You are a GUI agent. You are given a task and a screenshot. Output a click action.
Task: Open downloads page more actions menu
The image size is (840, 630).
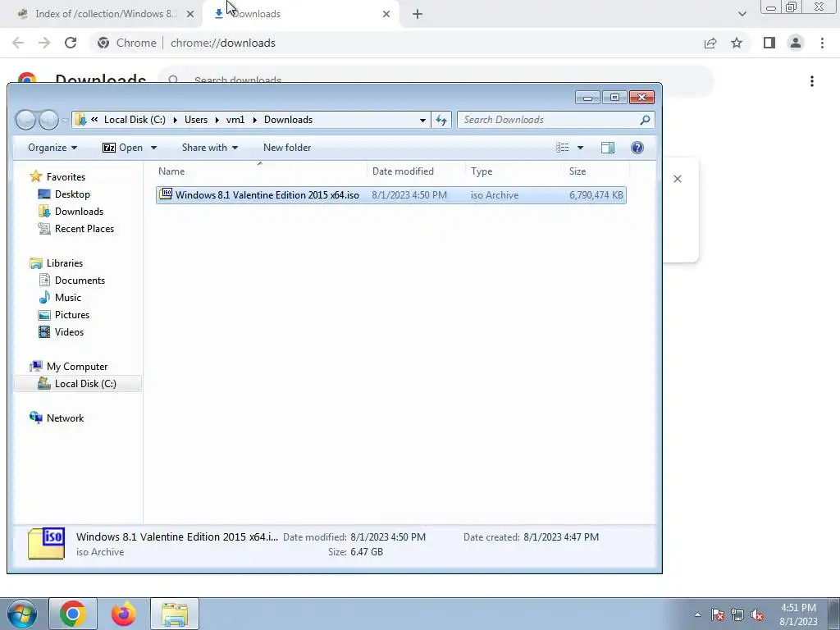coord(812,81)
